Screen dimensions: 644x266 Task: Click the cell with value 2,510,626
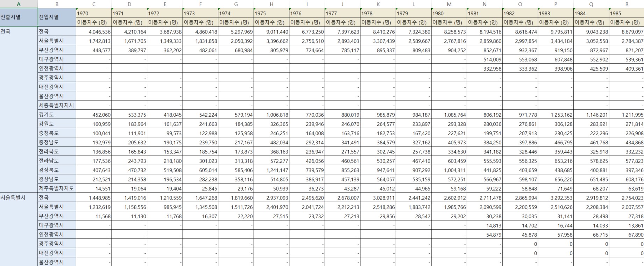(x=555, y=207)
